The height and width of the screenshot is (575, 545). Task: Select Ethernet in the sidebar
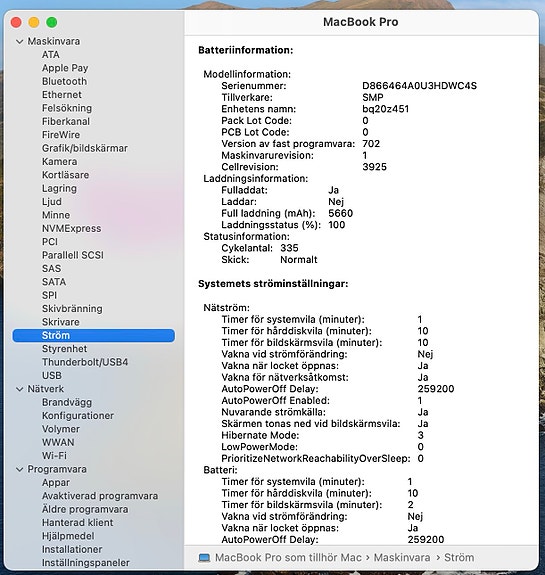click(x=62, y=95)
